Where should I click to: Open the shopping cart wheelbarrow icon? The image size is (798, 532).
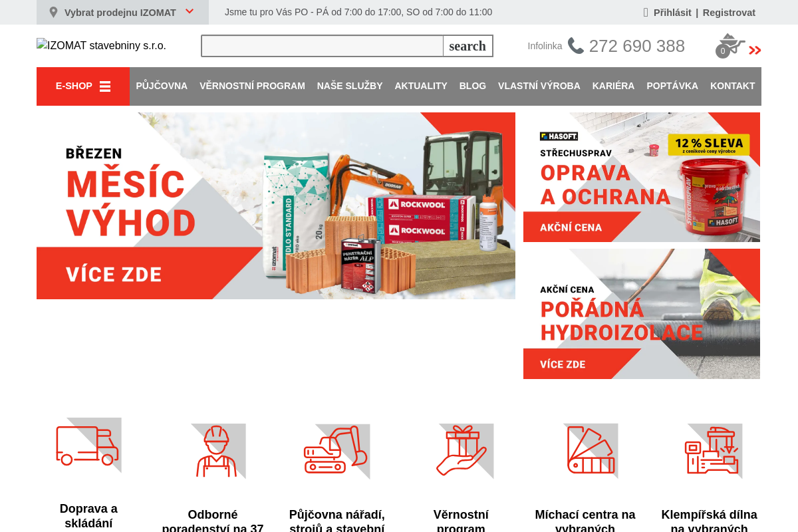[x=730, y=46]
